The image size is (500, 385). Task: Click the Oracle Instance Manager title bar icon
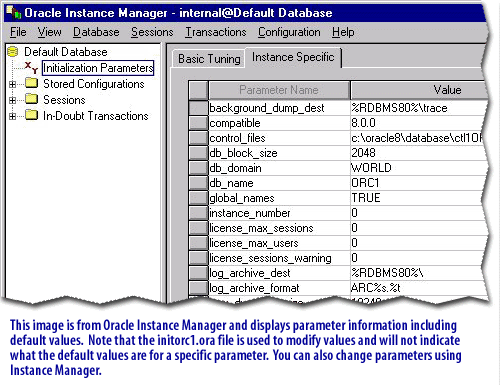click(x=14, y=12)
